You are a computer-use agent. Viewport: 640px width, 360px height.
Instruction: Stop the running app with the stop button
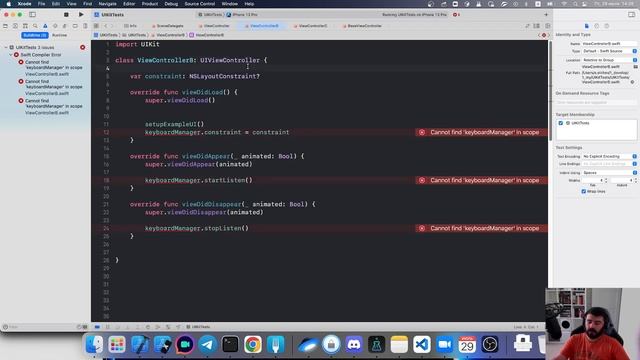point(66,15)
